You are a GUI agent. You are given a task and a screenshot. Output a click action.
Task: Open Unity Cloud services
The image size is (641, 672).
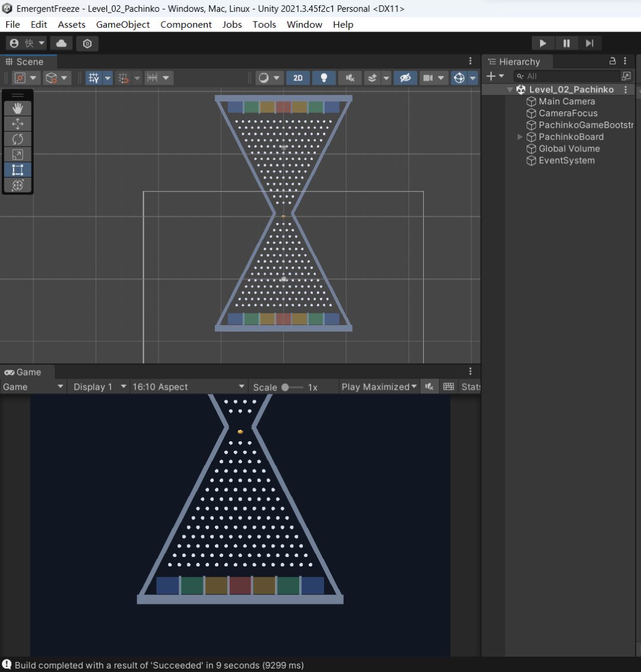[x=61, y=43]
